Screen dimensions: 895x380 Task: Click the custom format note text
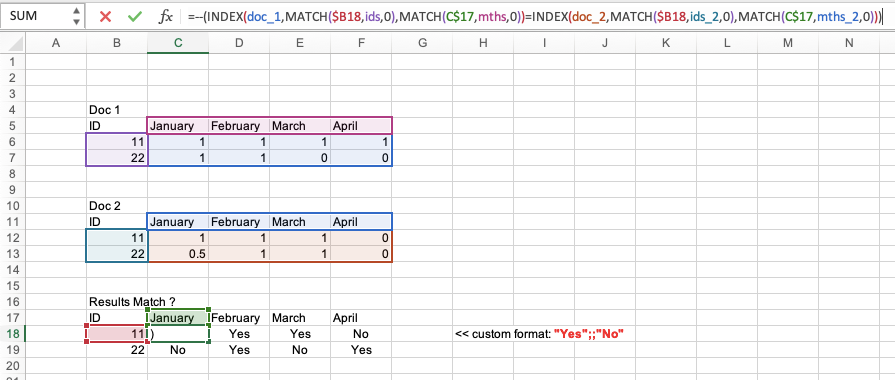pyautogui.click(x=539, y=334)
